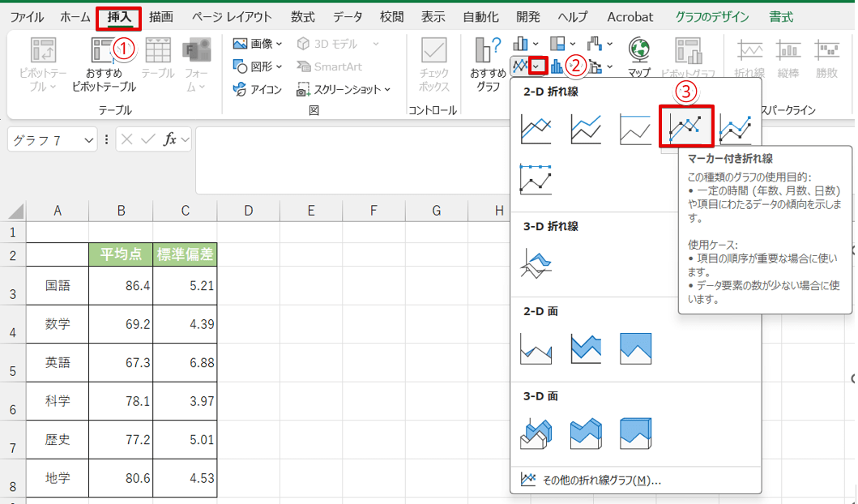Screen dimensions: 858x504
Task: Click the マップ map chart icon
Action: pos(638,58)
